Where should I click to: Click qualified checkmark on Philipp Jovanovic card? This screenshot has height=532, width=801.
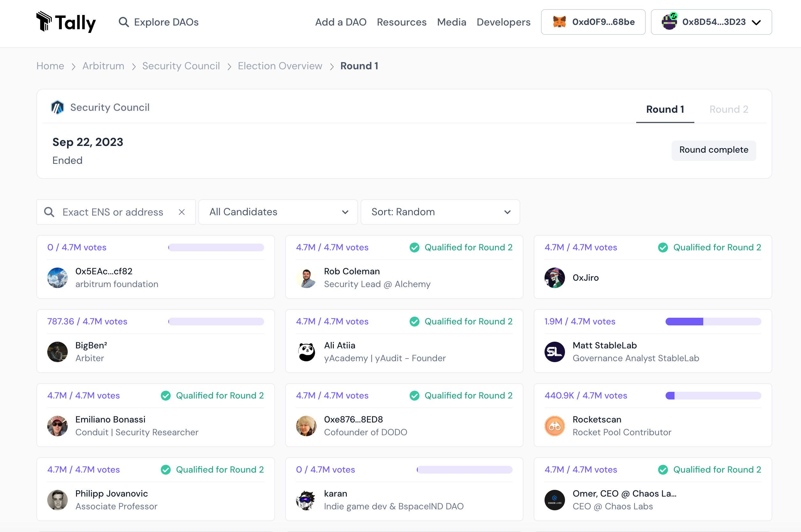click(165, 469)
